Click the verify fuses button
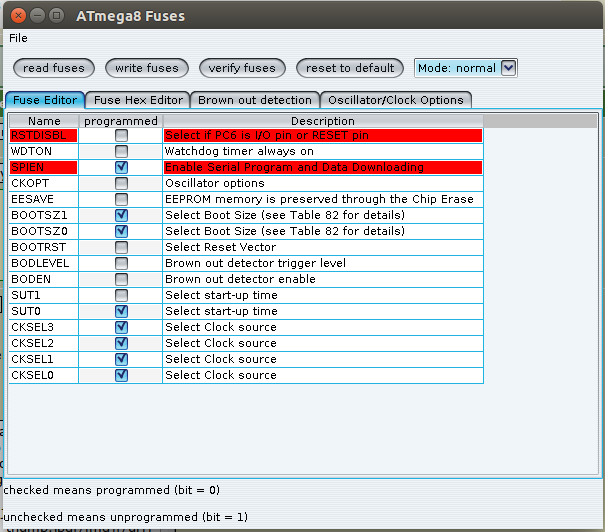The height and width of the screenshot is (532, 605). [x=242, y=68]
